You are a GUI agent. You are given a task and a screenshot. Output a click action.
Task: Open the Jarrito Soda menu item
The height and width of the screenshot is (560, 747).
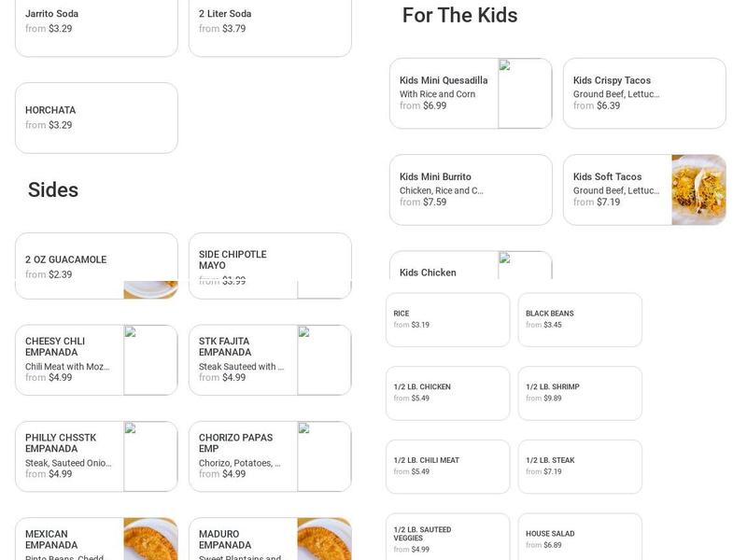click(96, 22)
